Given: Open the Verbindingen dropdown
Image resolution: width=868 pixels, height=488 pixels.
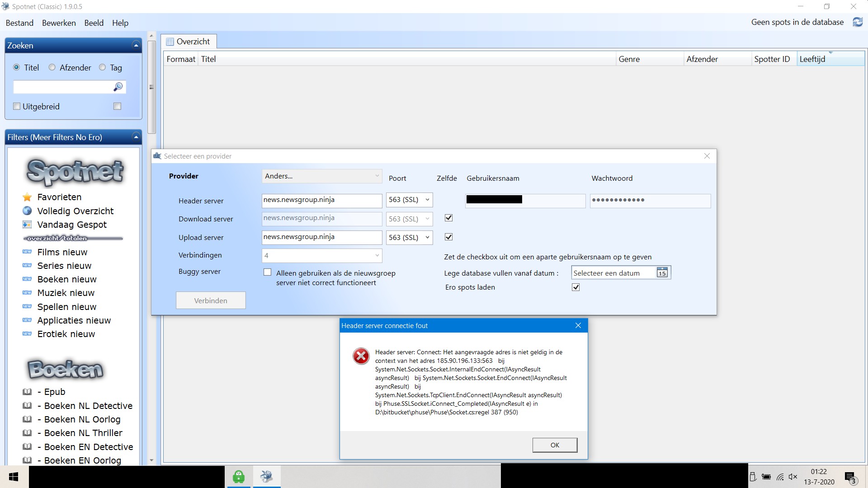Looking at the screenshot, I should [322, 256].
